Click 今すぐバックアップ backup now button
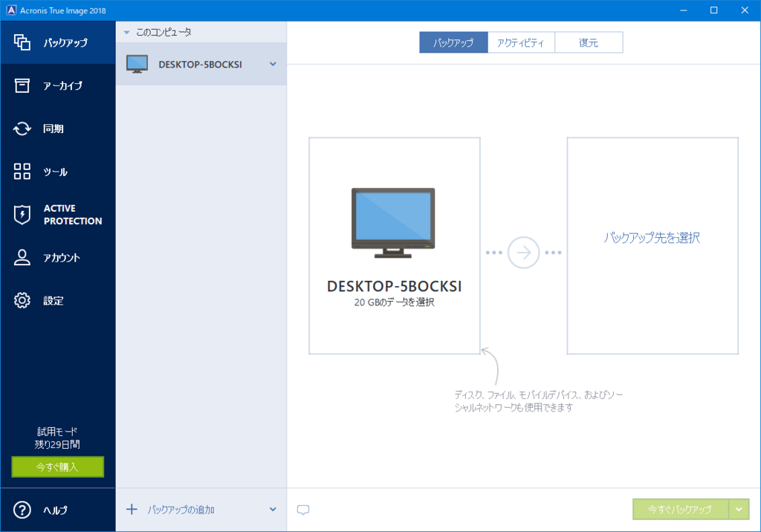 tap(681, 509)
